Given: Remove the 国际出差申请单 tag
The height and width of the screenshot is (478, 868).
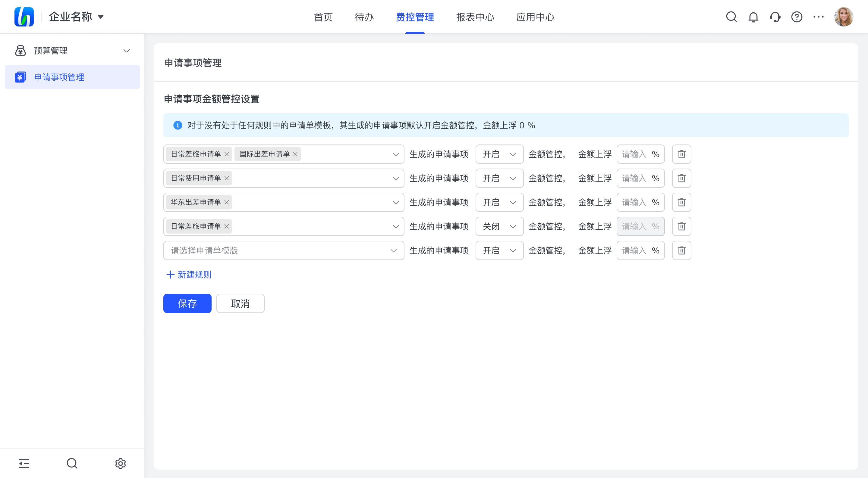Looking at the screenshot, I should click(295, 154).
